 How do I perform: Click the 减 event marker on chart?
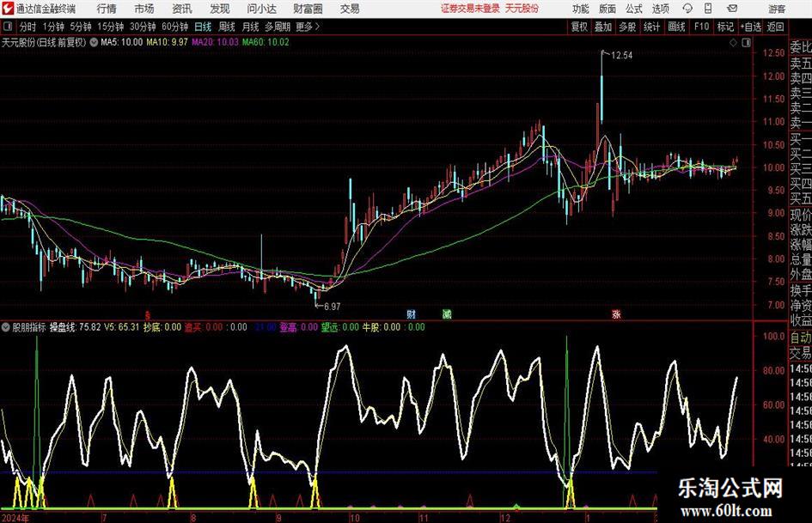click(447, 314)
